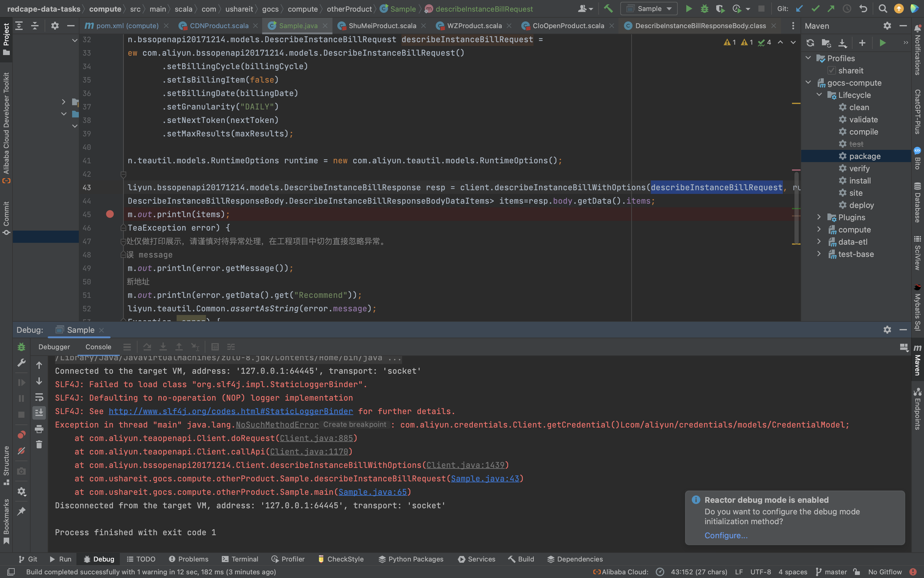Click the Git commit checkmark icon
924x578 pixels.
[815, 9]
